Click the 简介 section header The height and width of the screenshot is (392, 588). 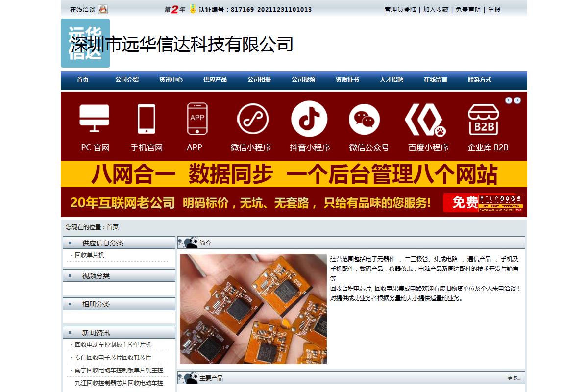[351, 243]
